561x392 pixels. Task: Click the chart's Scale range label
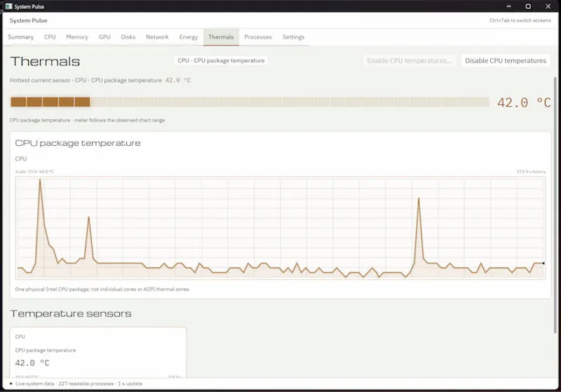pyautogui.click(x=34, y=172)
